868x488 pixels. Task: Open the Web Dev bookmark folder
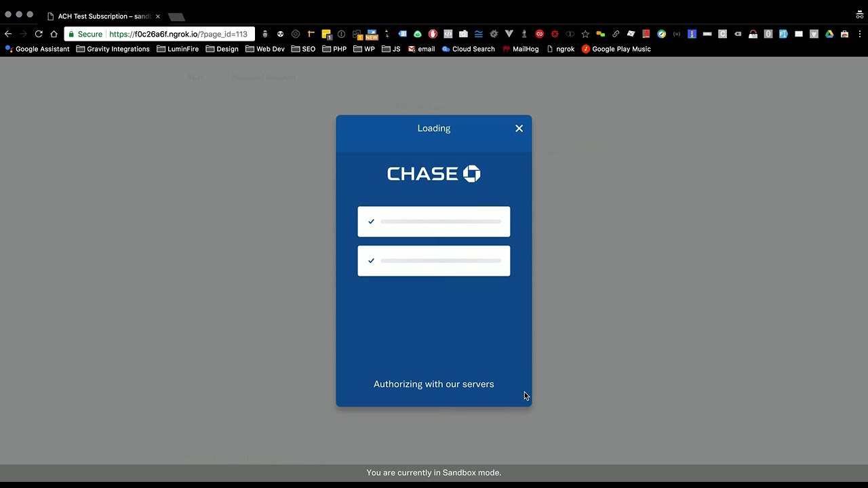(265, 49)
